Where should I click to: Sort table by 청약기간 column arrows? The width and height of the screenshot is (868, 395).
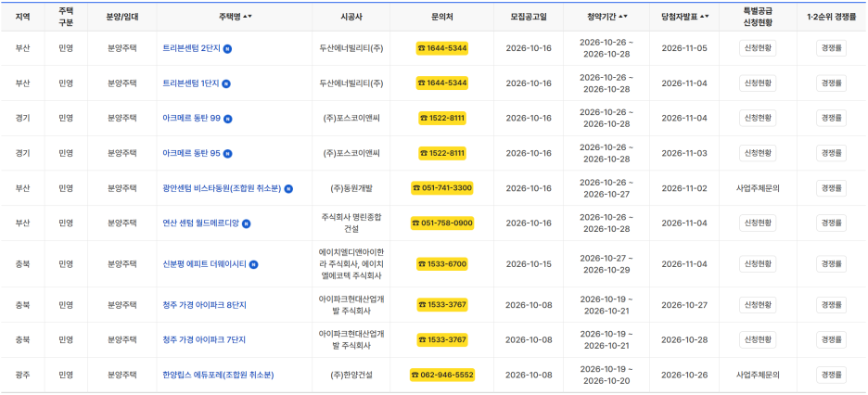coord(623,17)
